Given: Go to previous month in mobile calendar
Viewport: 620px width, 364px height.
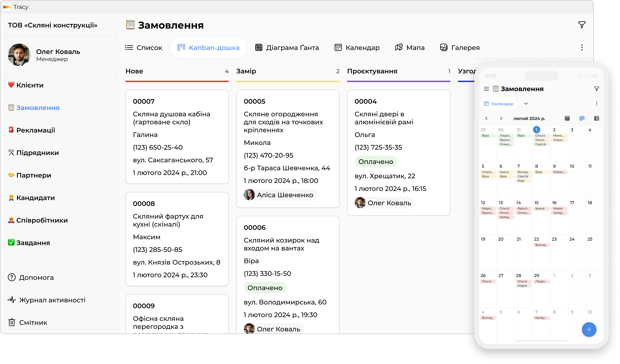Looking at the screenshot, I should point(486,118).
